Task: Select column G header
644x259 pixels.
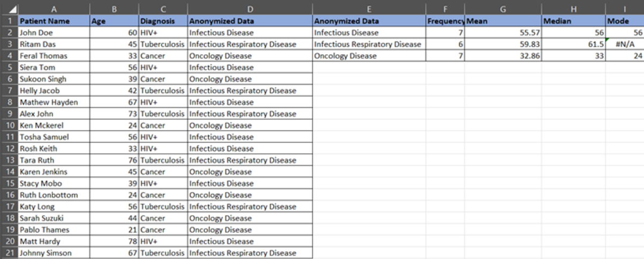Action: coord(503,9)
